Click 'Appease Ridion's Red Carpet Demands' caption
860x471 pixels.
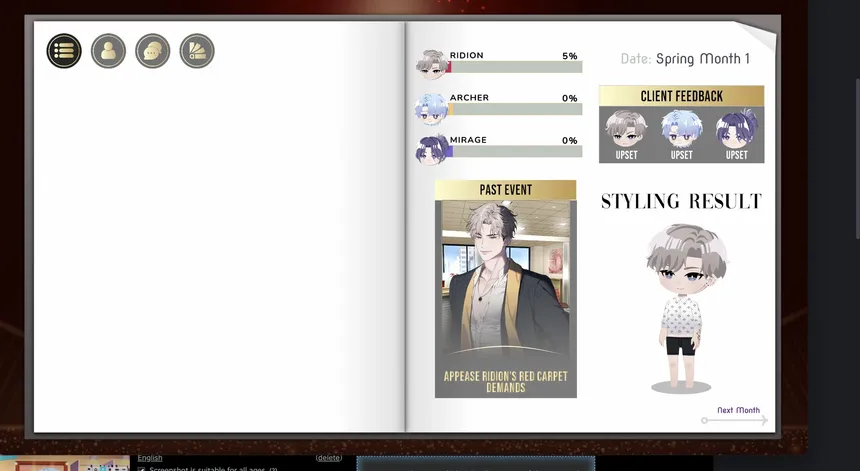(505, 382)
